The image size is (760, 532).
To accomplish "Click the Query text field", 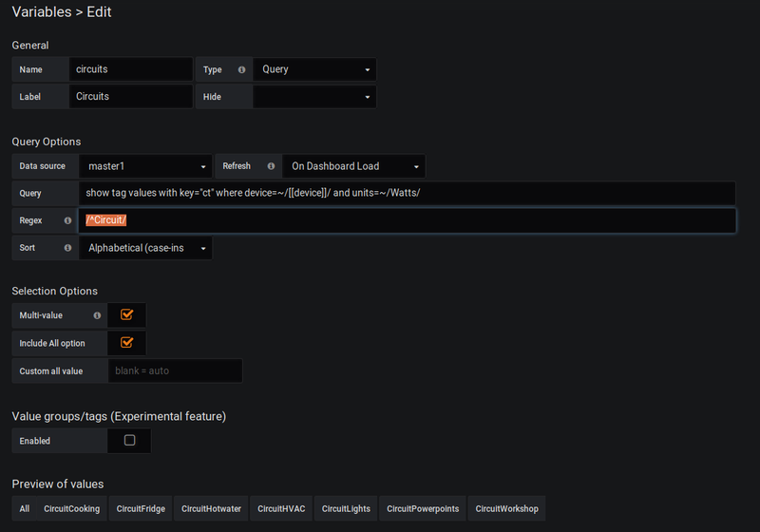I will [x=408, y=193].
